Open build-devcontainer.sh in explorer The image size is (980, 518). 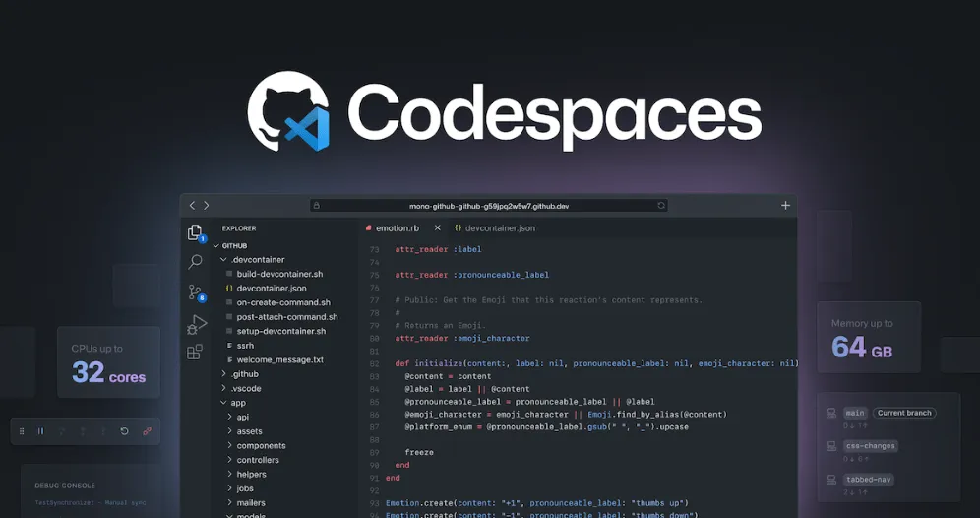coord(279,274)
